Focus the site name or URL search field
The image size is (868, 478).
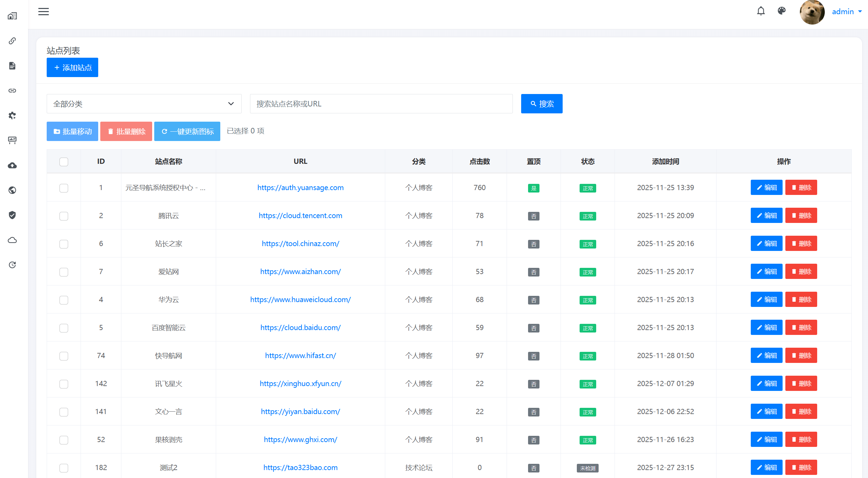click(381, 104)
